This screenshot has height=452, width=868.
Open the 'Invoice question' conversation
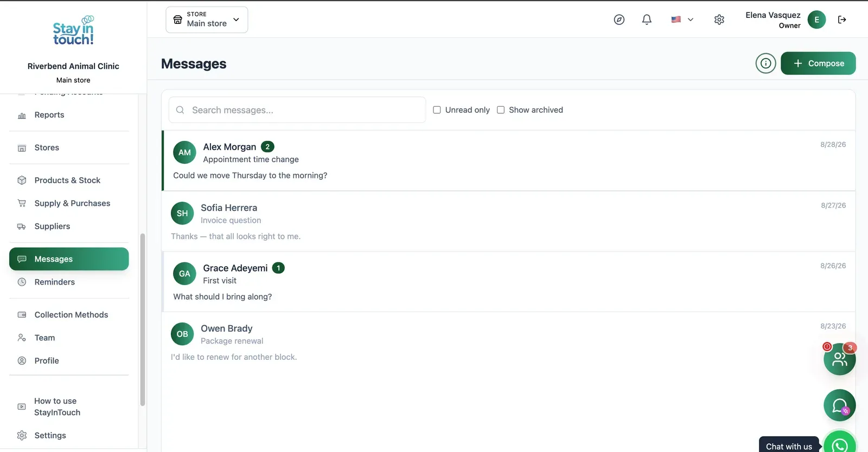tap(509, 221)
